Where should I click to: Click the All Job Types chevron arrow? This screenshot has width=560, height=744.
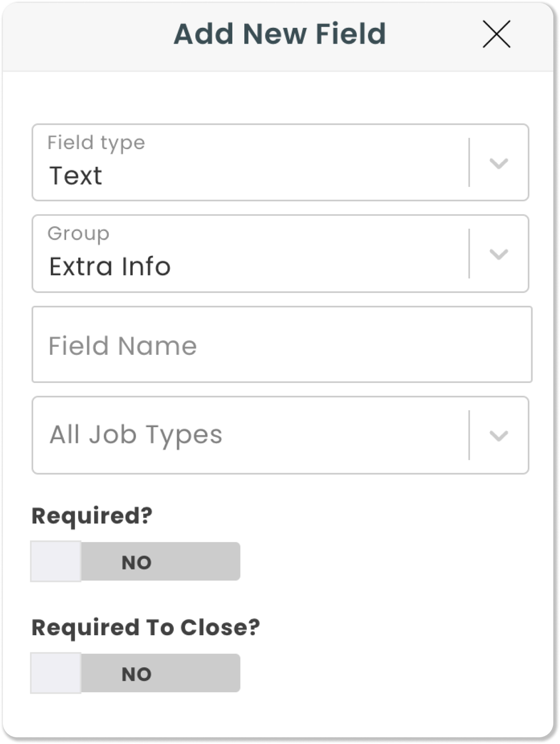(499, 436)
